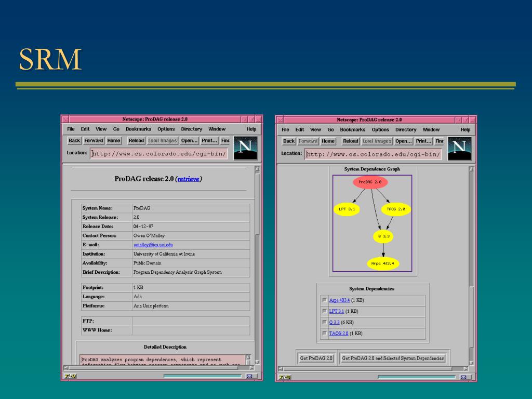The height and width of the screenshot is (399, 532).
Task: Click the TAOS 2.0 yellow node in the graph
Action: (x=396, y=209)
